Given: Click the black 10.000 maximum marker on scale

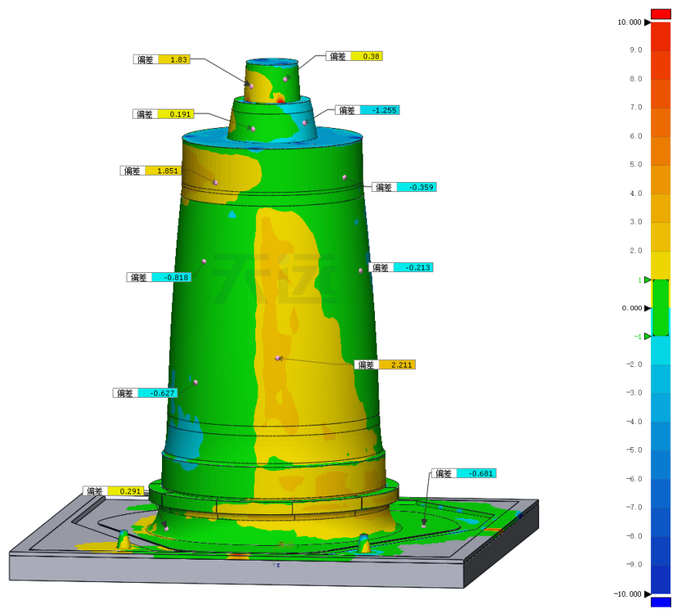Looking at the screenshot, I should [x=648, y=22].
